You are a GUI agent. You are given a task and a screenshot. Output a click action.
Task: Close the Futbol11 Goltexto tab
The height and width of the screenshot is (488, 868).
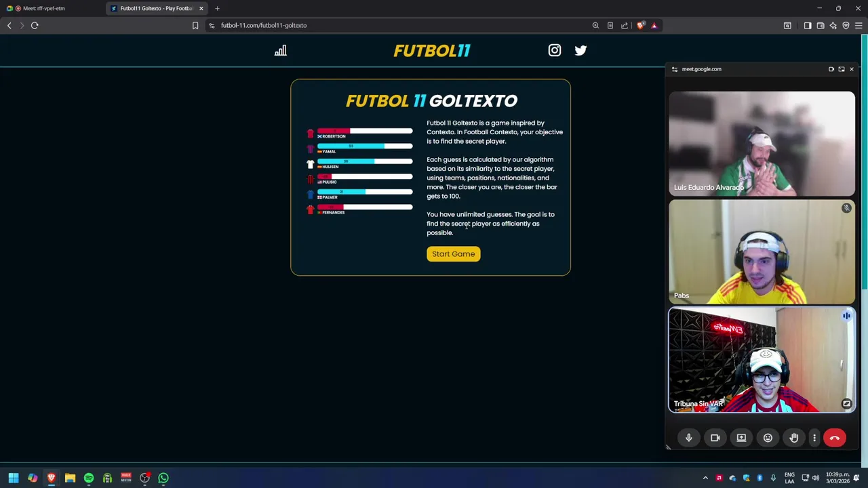201,8
